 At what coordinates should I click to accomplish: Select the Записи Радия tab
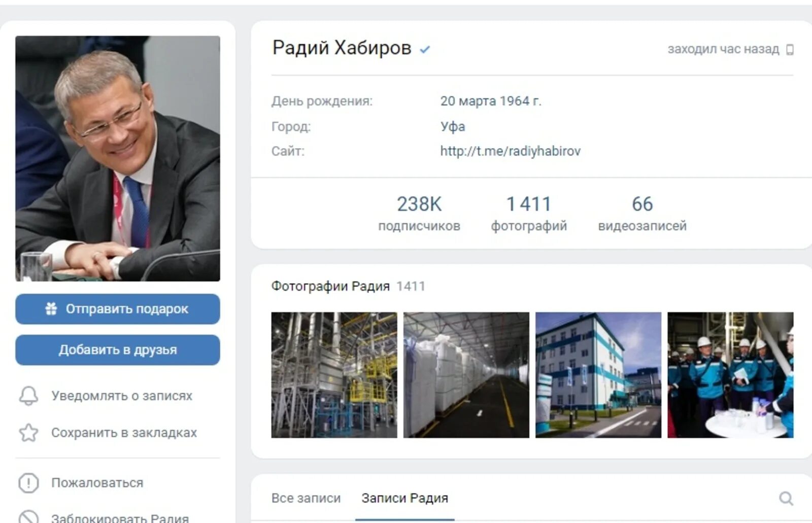[x=405, y=498]
